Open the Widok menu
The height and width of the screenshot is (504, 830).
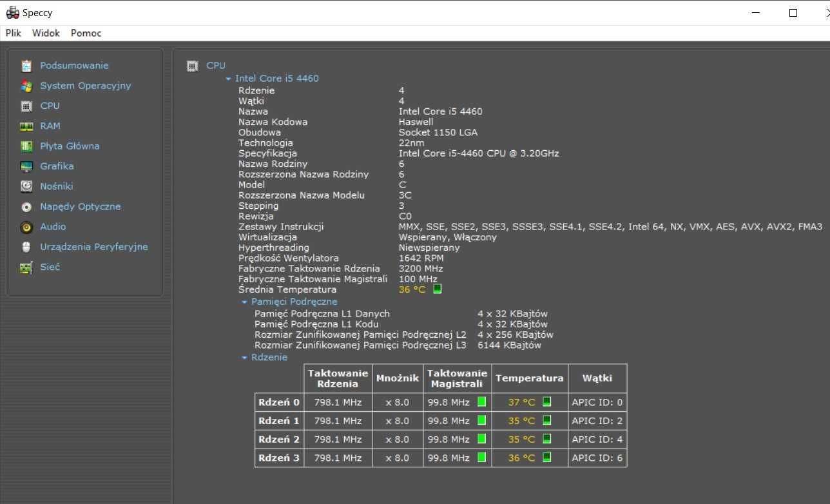pyautogui.click(x=46, y=33)
